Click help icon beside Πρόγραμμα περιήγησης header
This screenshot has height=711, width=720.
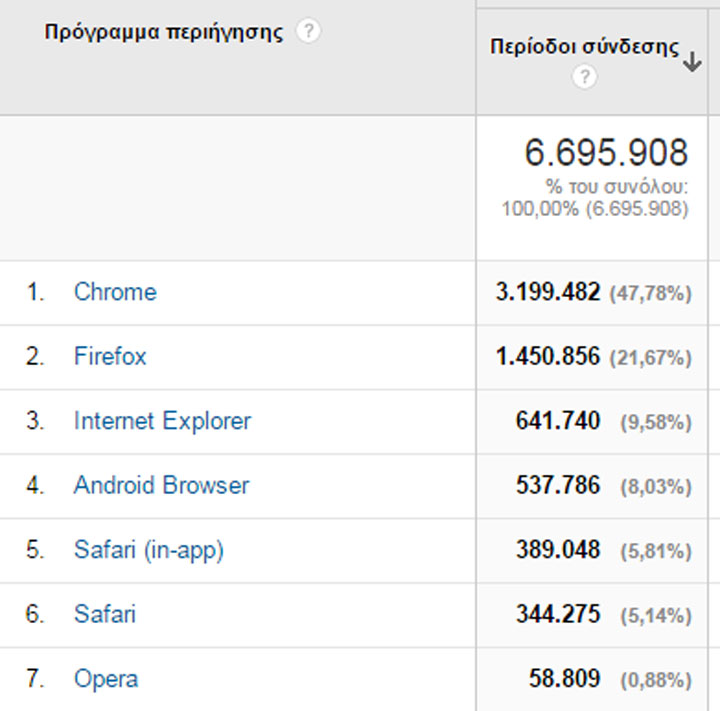coord(309,32)
